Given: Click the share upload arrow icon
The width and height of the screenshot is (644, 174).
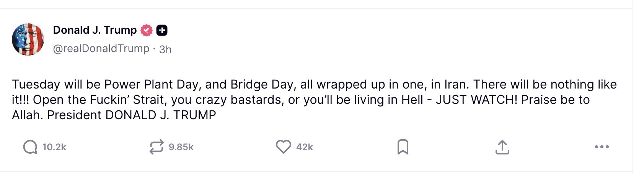Looking at the screenshot, I should coord(502,147).
